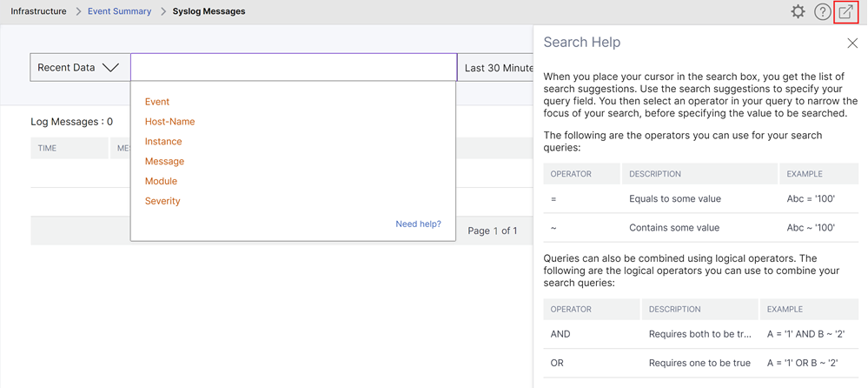Viewport: 868px width, 388px height.
Task: Click the Log Messages : 0 label
Action: tap(72, 122)
